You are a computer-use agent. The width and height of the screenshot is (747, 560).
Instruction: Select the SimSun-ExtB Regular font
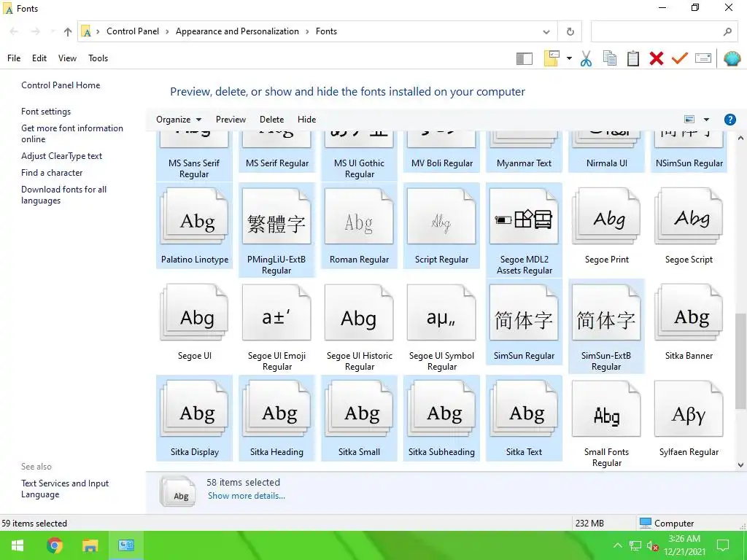coord(606,327)
